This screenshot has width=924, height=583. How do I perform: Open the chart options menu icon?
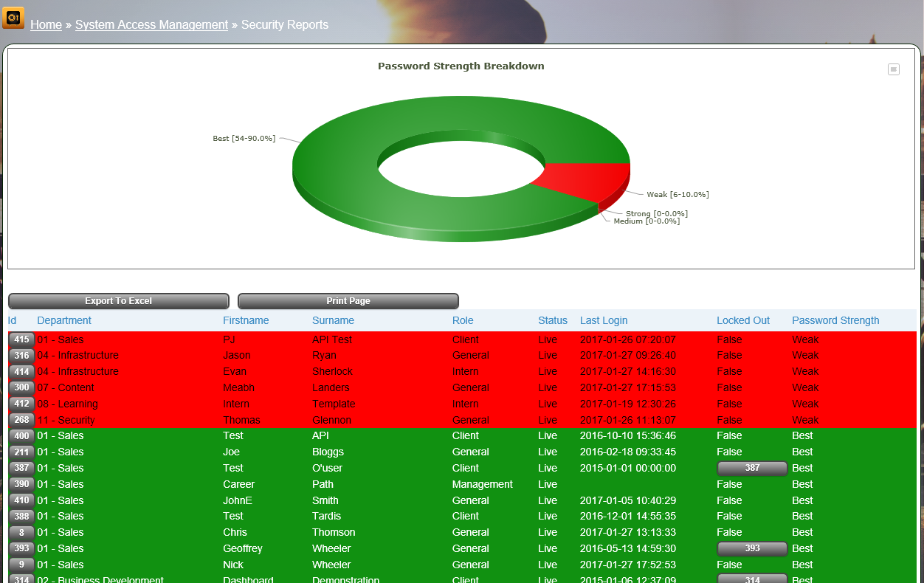tap(894, 69)
